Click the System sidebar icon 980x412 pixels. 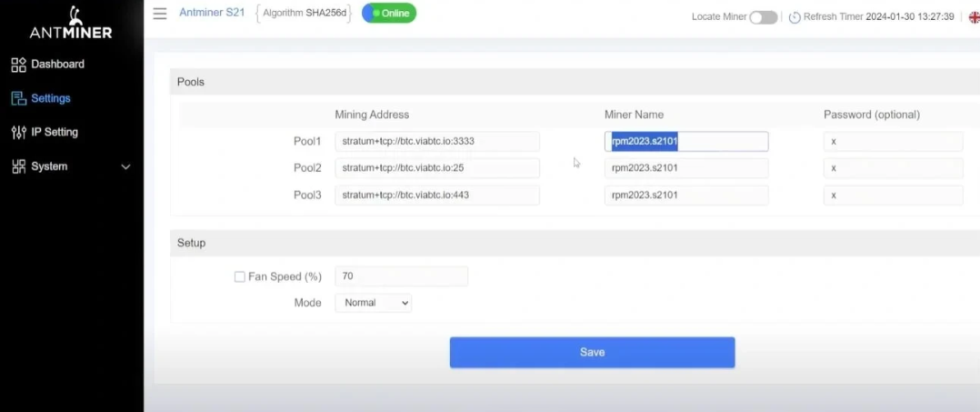click(18, 167)
